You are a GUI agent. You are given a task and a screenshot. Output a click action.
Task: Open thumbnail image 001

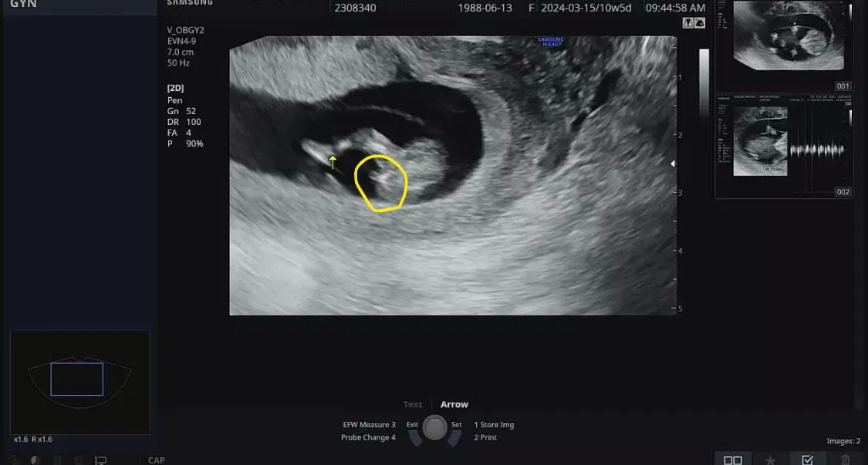pos(784,46)
